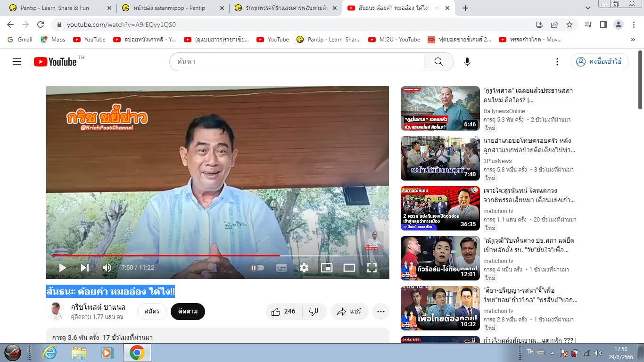
Task: Share the video using the แชร์ button
Action: 349,311
